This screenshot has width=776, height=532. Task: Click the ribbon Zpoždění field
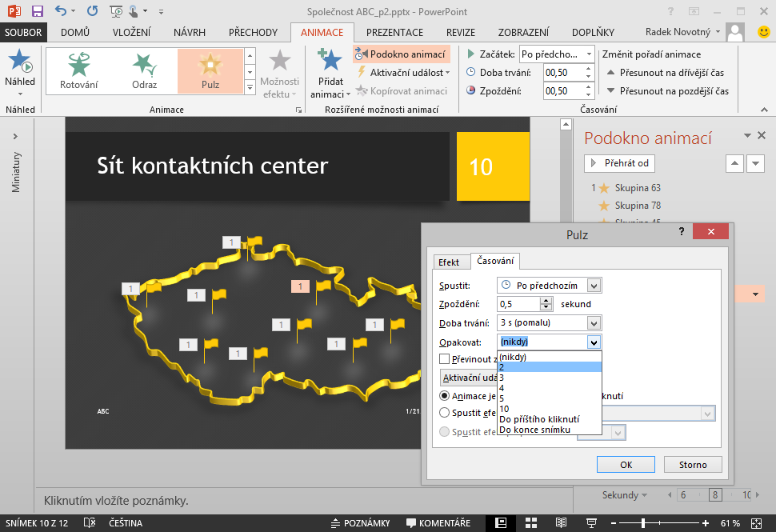(563, 91)
